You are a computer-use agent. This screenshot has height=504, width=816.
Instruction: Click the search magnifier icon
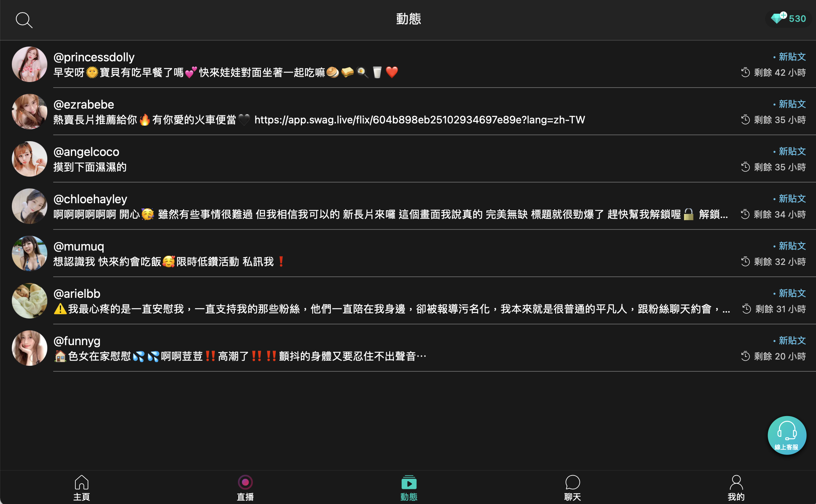pyautogui.click(x=24, y=20)
